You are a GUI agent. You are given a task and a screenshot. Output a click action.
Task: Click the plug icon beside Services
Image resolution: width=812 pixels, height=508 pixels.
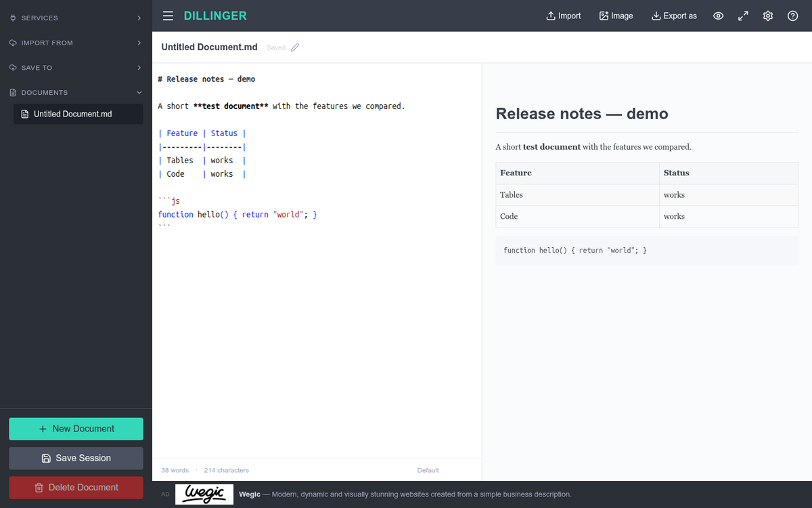point(13,18)
